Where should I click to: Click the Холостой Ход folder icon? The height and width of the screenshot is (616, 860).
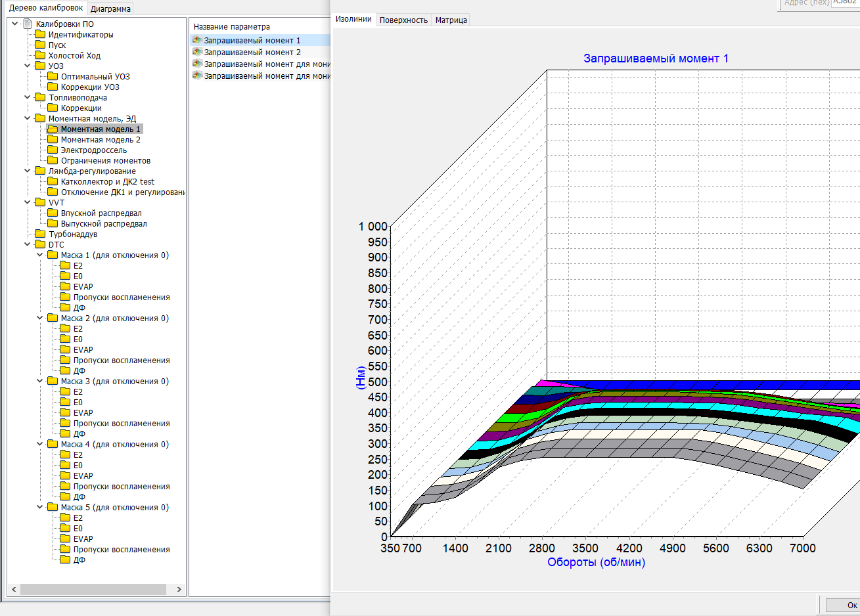point(40,55)
